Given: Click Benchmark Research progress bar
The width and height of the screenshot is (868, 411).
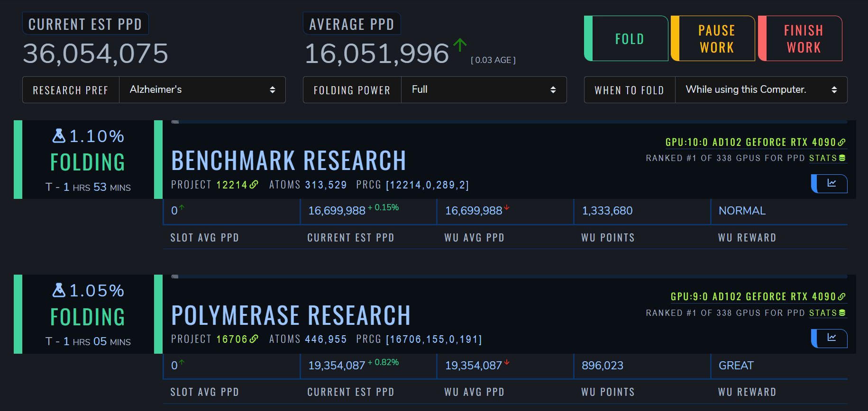Looking at the screenshot, I should click(x=509, y=122).
